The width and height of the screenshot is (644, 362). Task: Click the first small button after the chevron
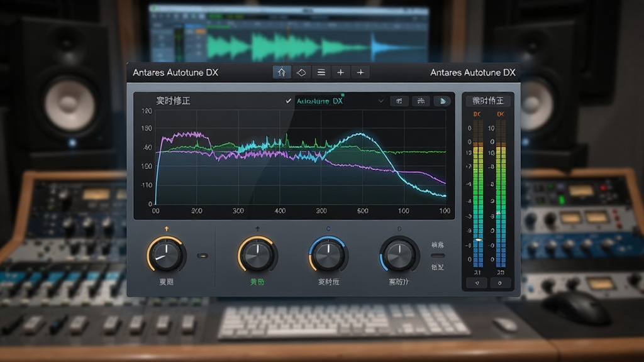pos(399,101)
